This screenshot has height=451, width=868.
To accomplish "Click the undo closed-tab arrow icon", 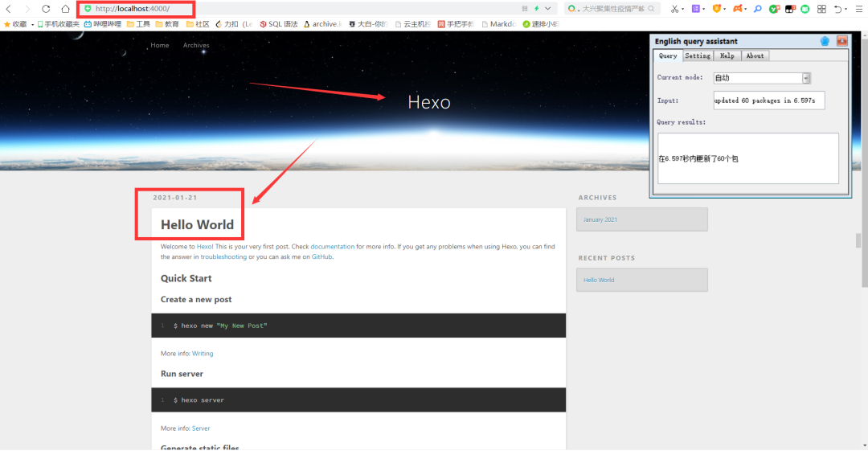I will pyautogui.click(x=838, y=9).
